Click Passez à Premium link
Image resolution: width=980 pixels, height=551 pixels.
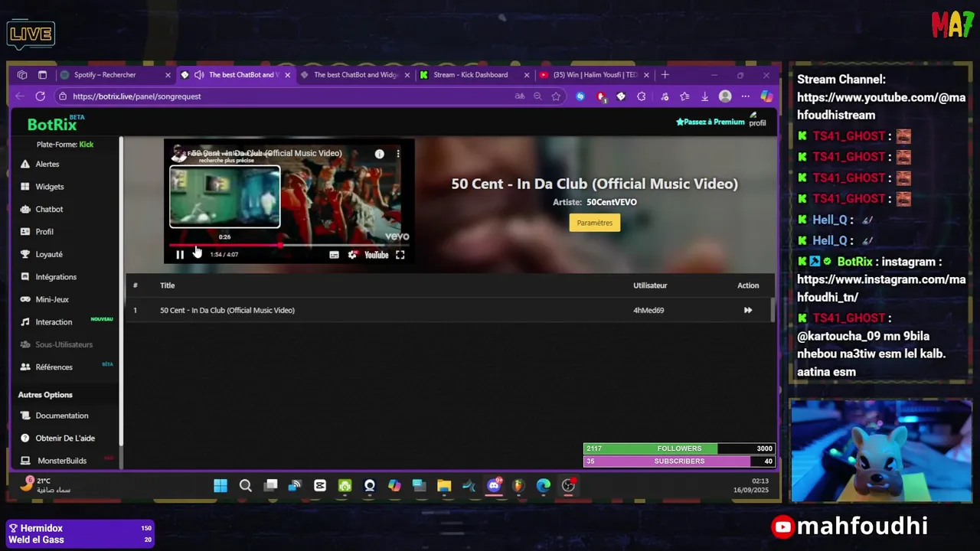[710, 122]
